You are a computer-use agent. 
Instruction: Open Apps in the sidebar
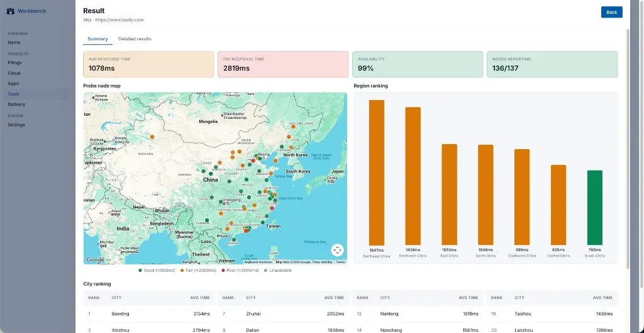pyautogui.click(x=13, y=84)
